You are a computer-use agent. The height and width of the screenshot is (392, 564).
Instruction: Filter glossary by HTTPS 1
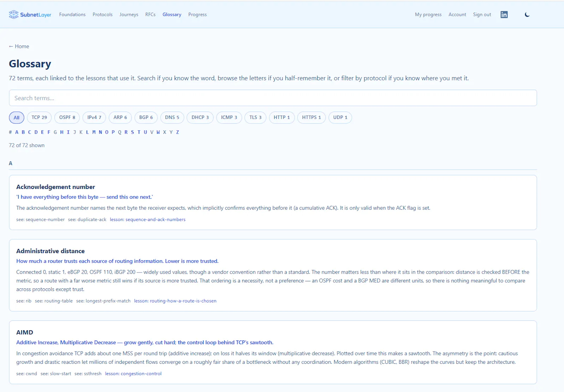pos(312,117)
